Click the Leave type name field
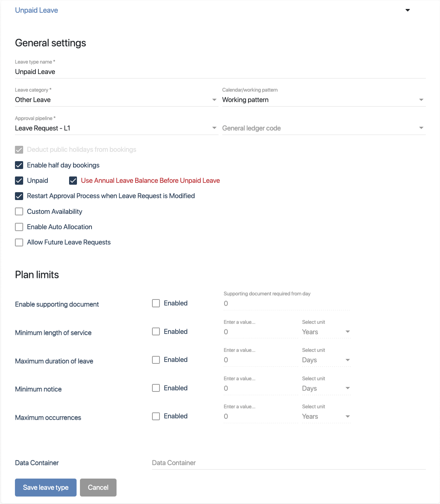The height and width of the screenshot is (504, 440). pyautogui.click(x=220, y=72)
